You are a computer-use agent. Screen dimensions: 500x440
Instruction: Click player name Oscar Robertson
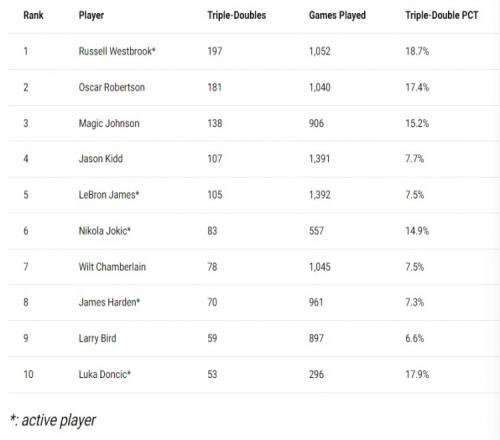[x=112, y=87]
